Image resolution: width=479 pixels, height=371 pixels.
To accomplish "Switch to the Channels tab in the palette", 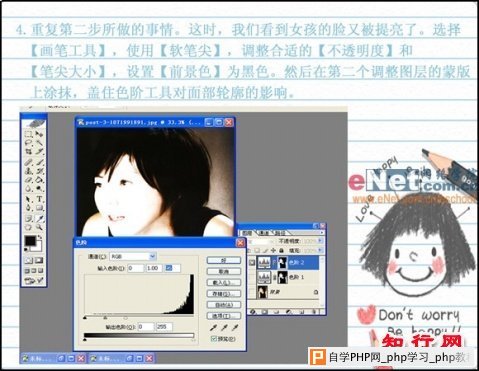I will pyautogui.click(x=264, y=233).
